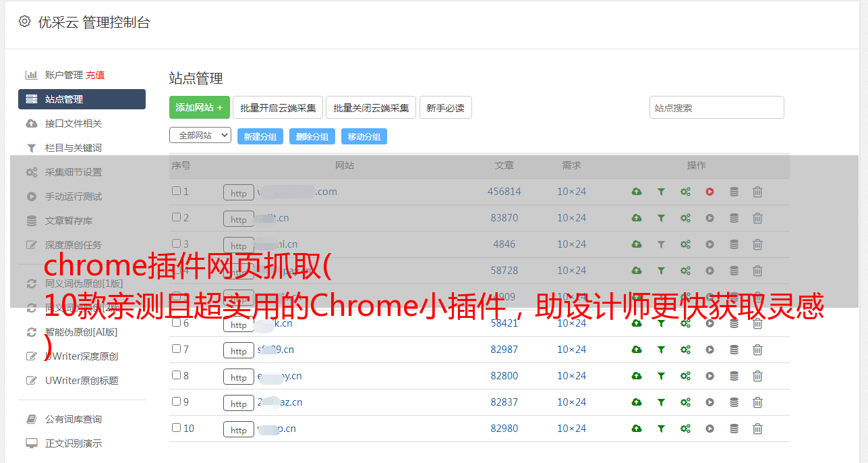Click the green 添加网站 + button
The image size is (868, 463).
[200, 107]
